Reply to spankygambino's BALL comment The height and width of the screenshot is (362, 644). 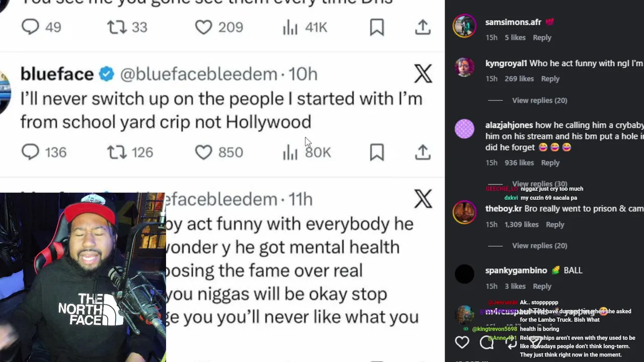[x=542, y=287]
